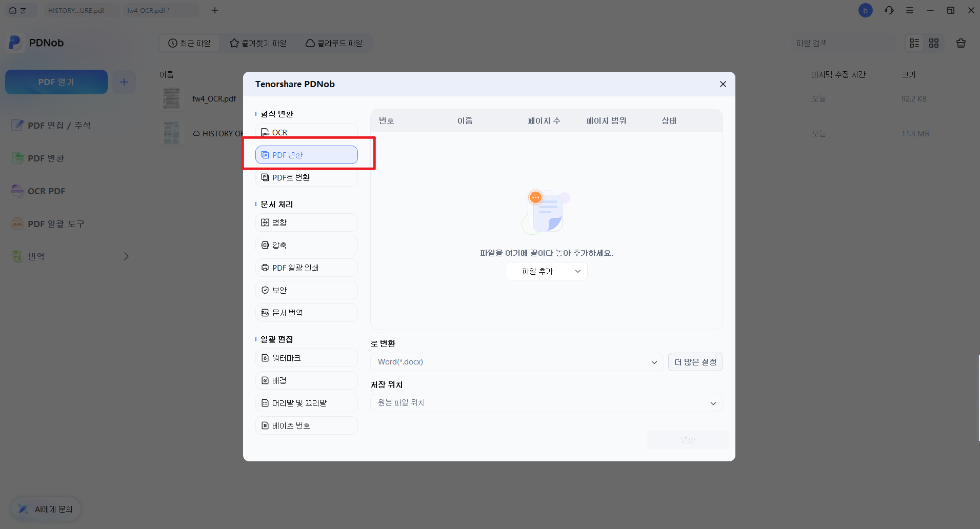980x529 pixels.
Task: Click the disabled 변환 convert button
Action: tap(688, 440)
